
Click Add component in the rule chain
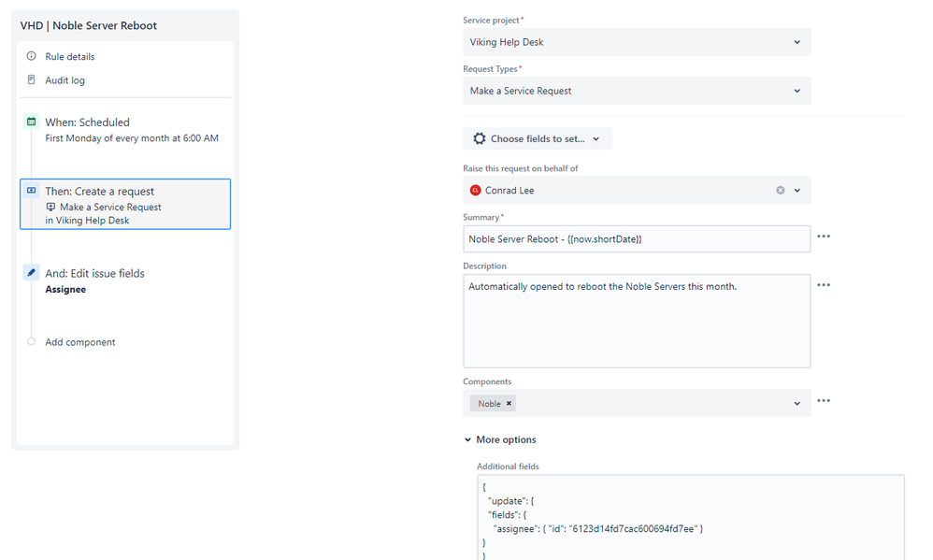79,342
